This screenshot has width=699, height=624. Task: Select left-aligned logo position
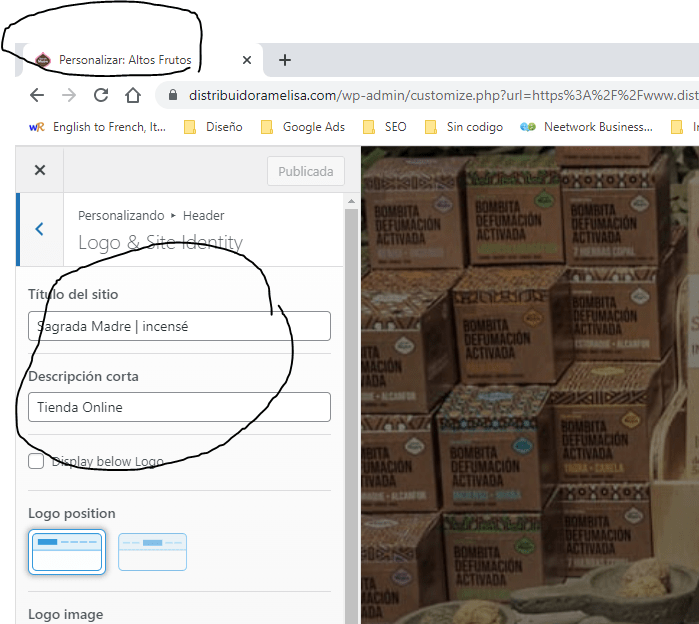click(x=67, y=552)
